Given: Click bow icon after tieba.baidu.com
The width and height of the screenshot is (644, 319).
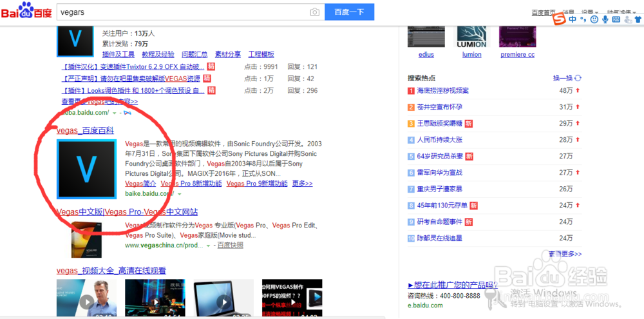Looking at the screenshot, I should 128,113.
